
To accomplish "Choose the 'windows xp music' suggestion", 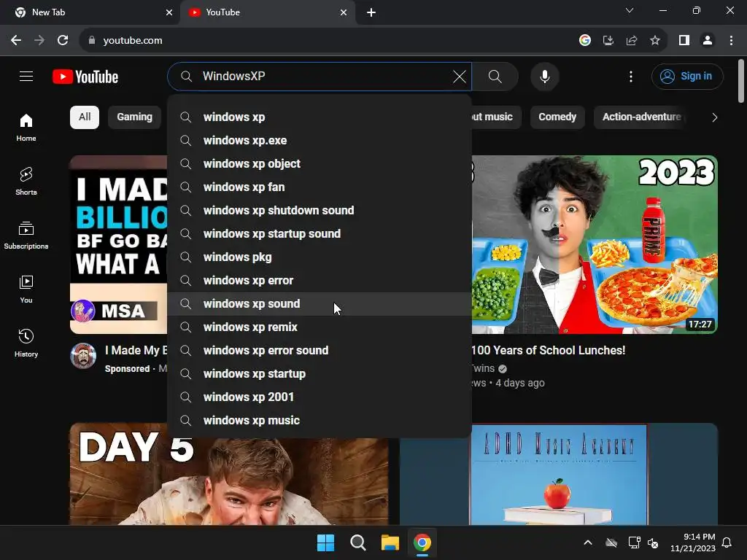I will [320, 421].
